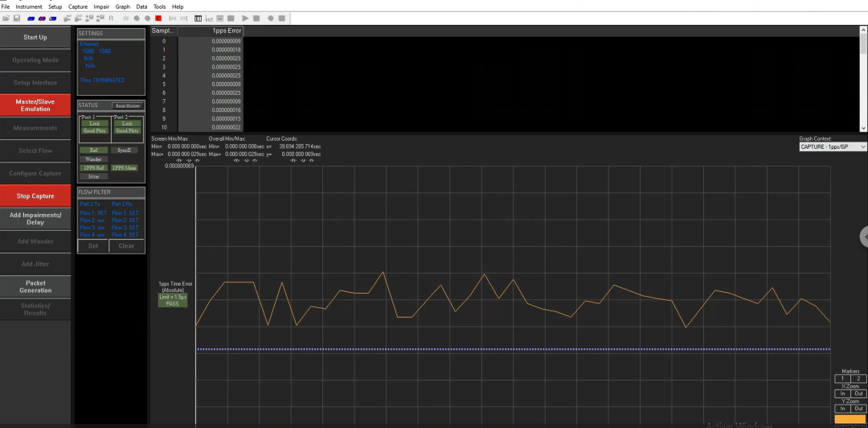The width and height of the screenshot is (868, 428).
Task: Click the Stop Capture button
Action: click(x=35, y=195)
